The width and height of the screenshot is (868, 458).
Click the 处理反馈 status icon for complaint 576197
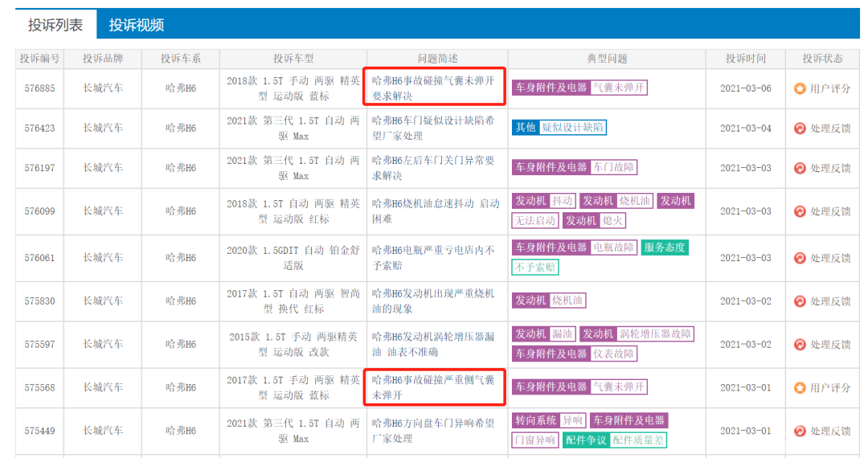click(800, 168)
